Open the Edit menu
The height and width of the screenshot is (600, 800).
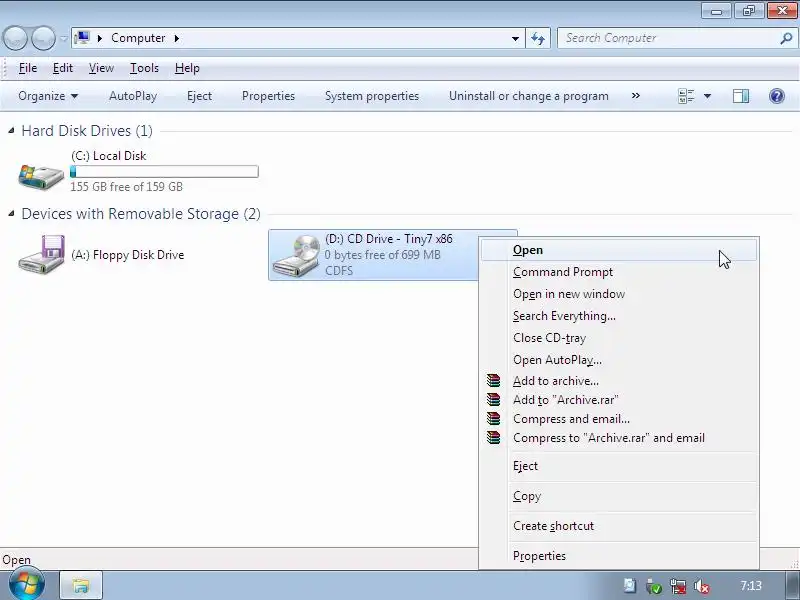[x=63, y=68]
